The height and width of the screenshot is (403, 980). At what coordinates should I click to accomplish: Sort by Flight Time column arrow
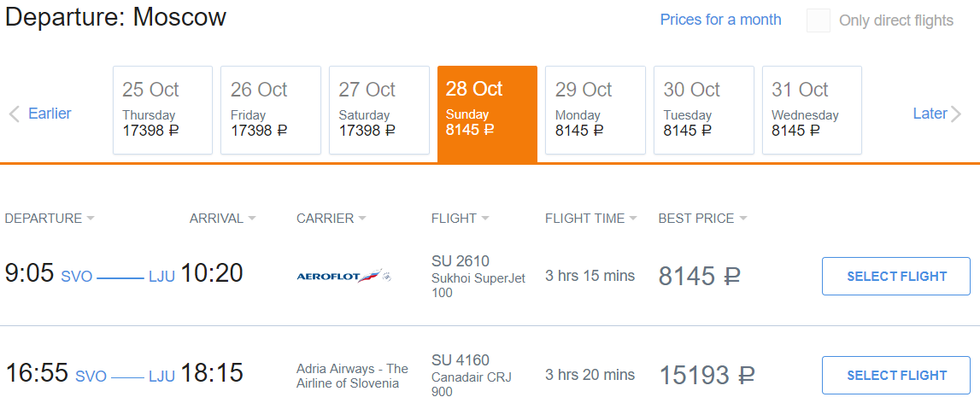[x=633, y=219]
